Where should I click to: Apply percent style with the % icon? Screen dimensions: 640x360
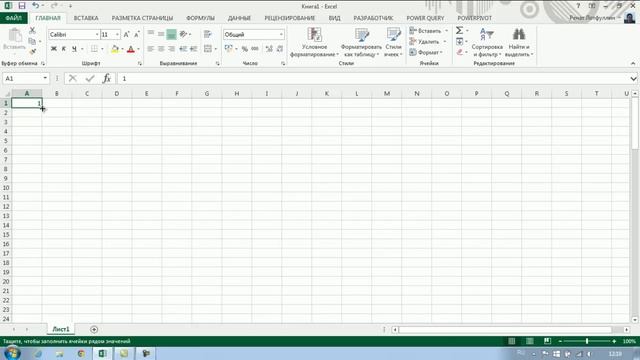[x=244, y=49]
